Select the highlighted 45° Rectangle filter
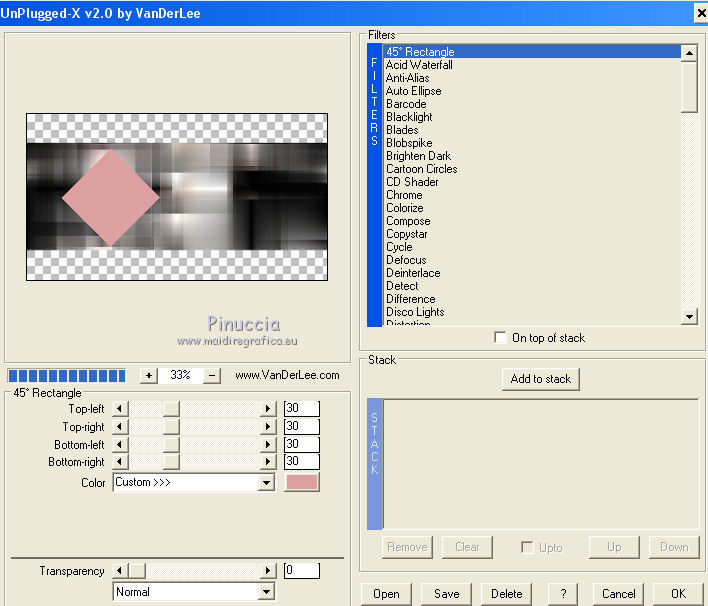Viewport: 708px width, 606px height. click(532, 52)
